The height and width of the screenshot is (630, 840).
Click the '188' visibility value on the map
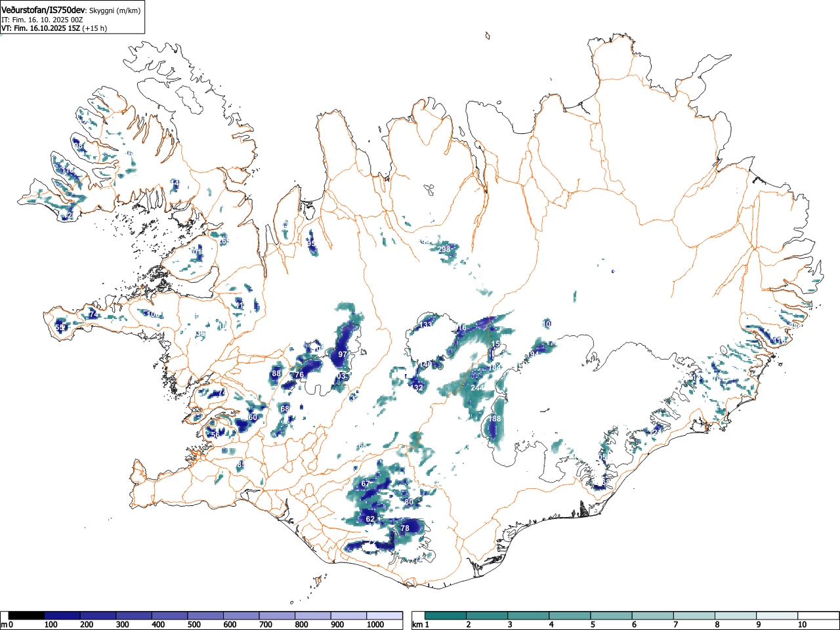pos(495,419)
